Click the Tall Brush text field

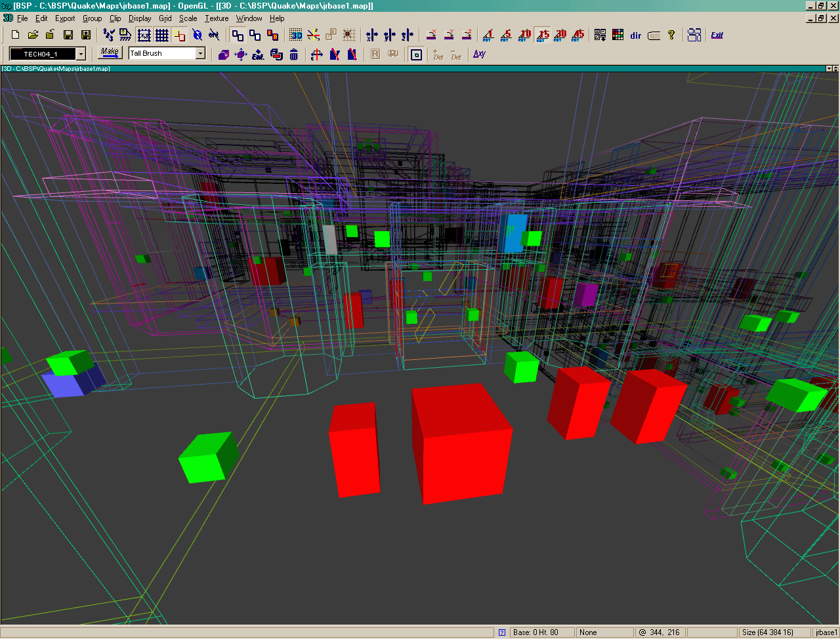(x=162, y=54)
